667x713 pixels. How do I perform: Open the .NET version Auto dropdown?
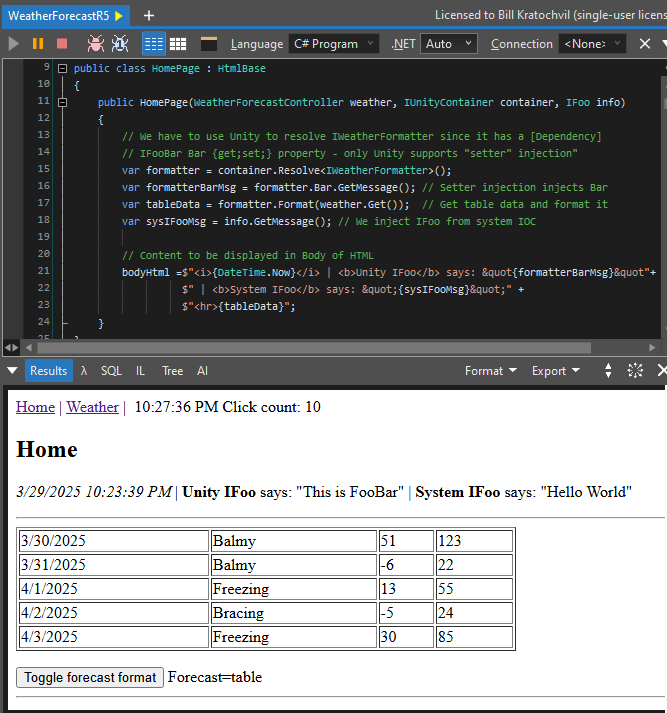[448, 44]
